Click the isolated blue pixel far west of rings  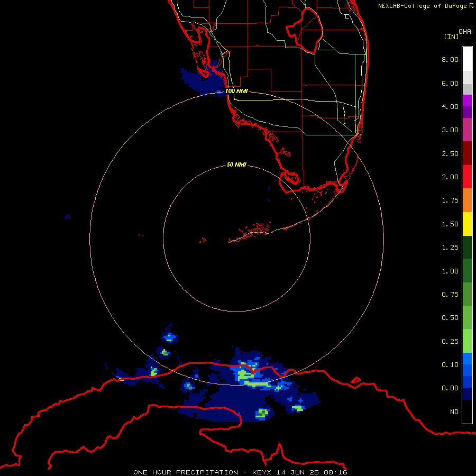67,216
